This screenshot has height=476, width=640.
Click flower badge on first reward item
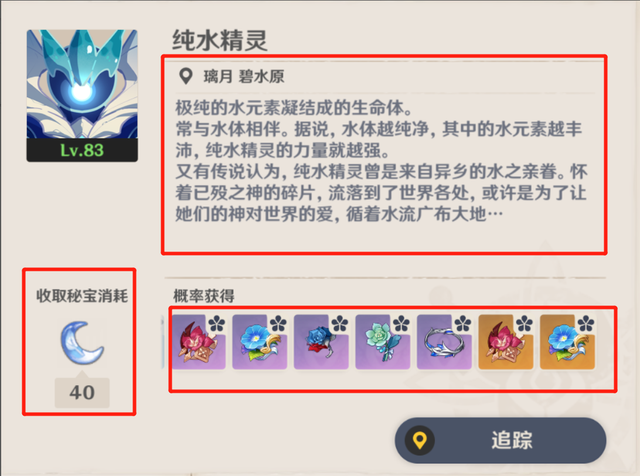pyautogui.click(x=217, y=324)
